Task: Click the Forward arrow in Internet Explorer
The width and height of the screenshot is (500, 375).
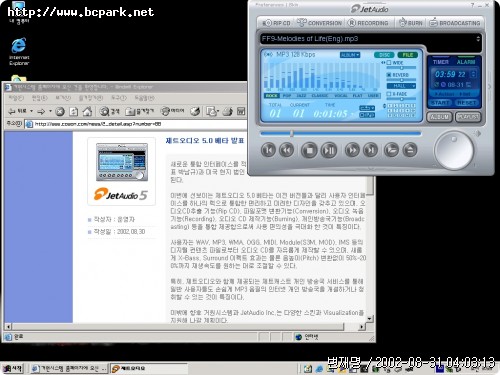Action: pos(41,111)
